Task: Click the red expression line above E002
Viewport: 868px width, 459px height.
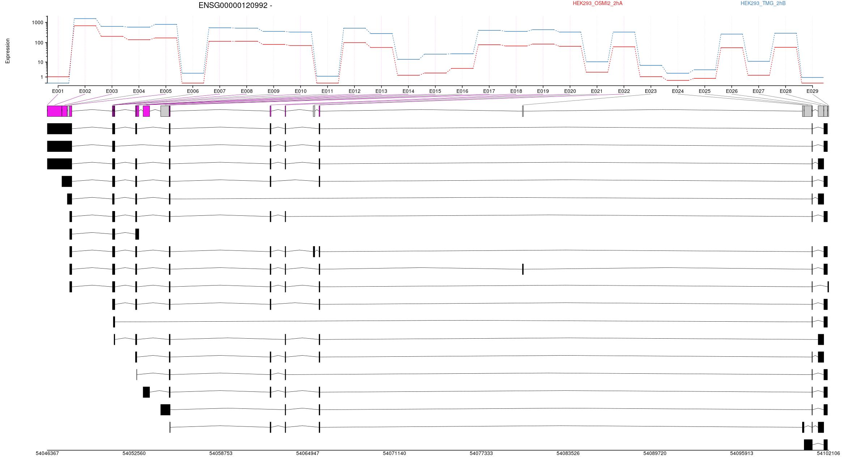Action: (85, 26)
